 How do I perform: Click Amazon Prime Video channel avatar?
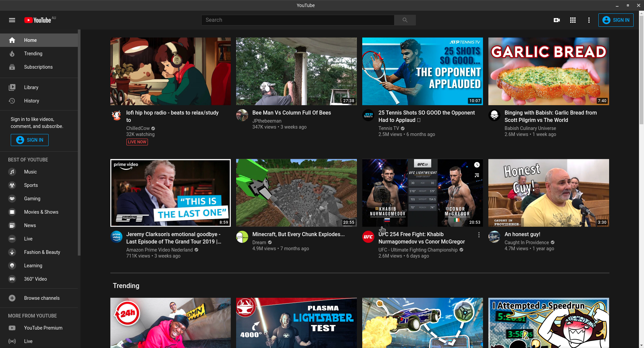pyautogui.click(x=116, y=237)
